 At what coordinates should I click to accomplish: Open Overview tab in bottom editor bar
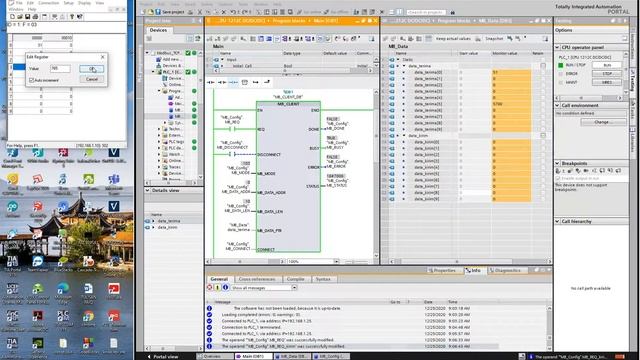213,356
